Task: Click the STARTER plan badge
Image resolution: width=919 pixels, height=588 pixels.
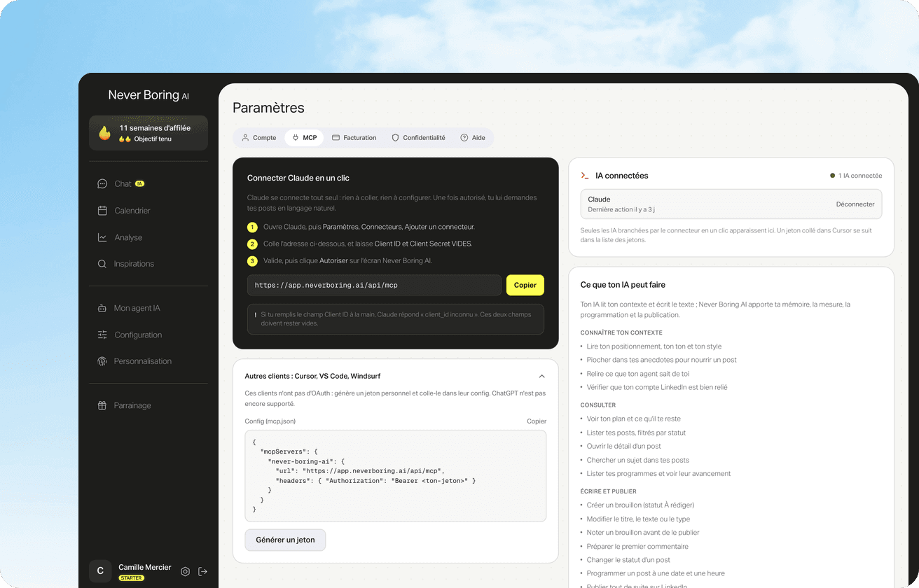Action: pos(132,578)
